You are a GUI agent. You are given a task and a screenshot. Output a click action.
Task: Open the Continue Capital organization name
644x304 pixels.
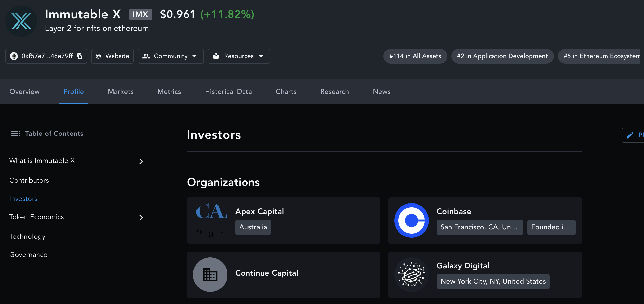pos(267,273)
